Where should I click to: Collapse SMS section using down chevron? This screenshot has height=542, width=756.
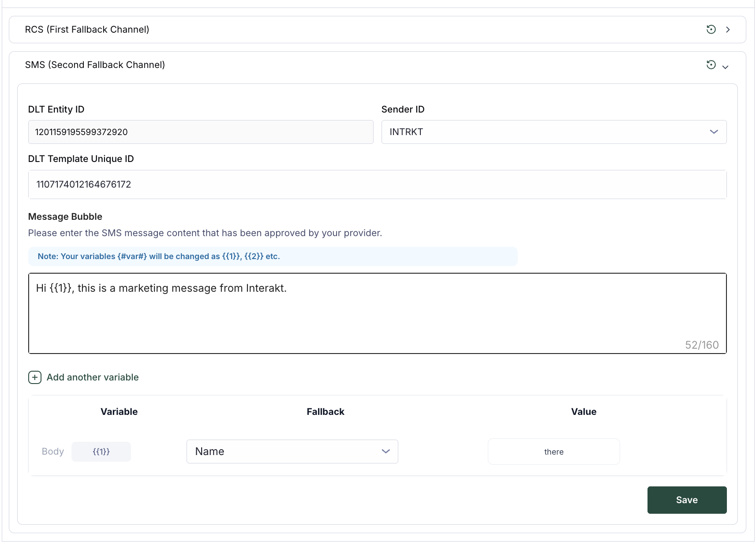click(725, 67)
